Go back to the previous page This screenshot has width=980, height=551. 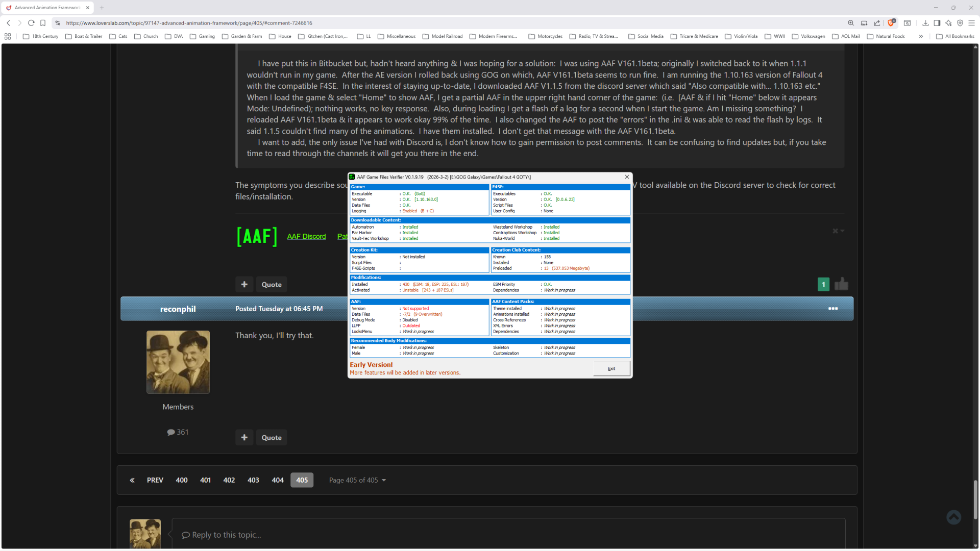click(9, 23)
